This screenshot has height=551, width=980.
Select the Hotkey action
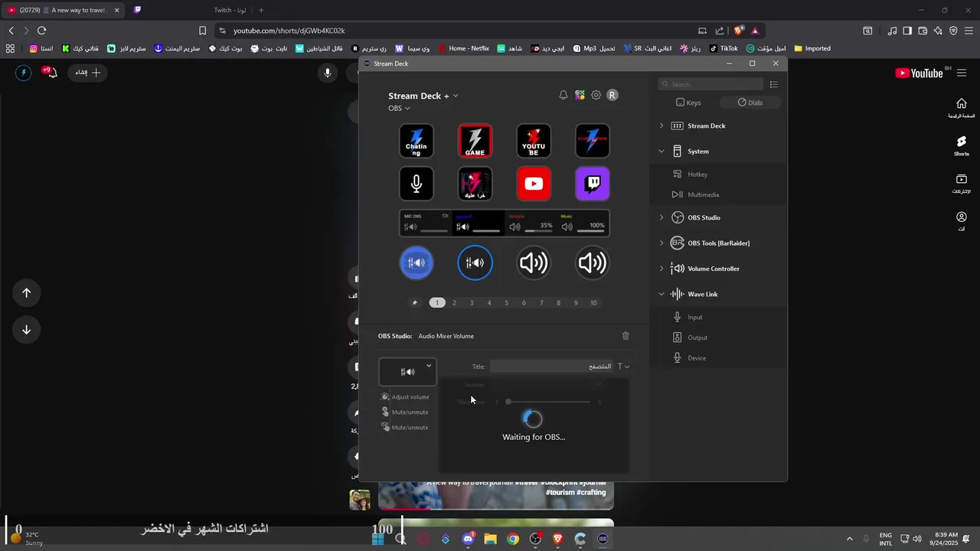point(718,174)
